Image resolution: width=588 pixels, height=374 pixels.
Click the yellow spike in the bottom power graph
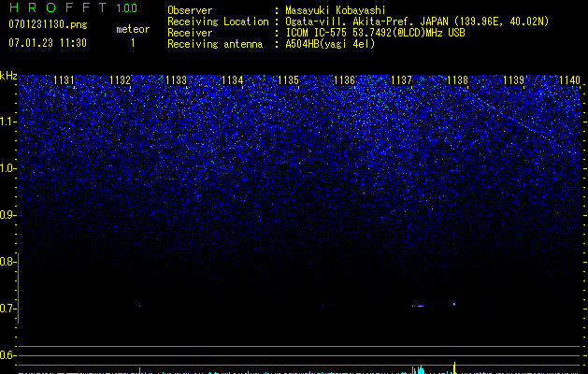click(454, 367)
